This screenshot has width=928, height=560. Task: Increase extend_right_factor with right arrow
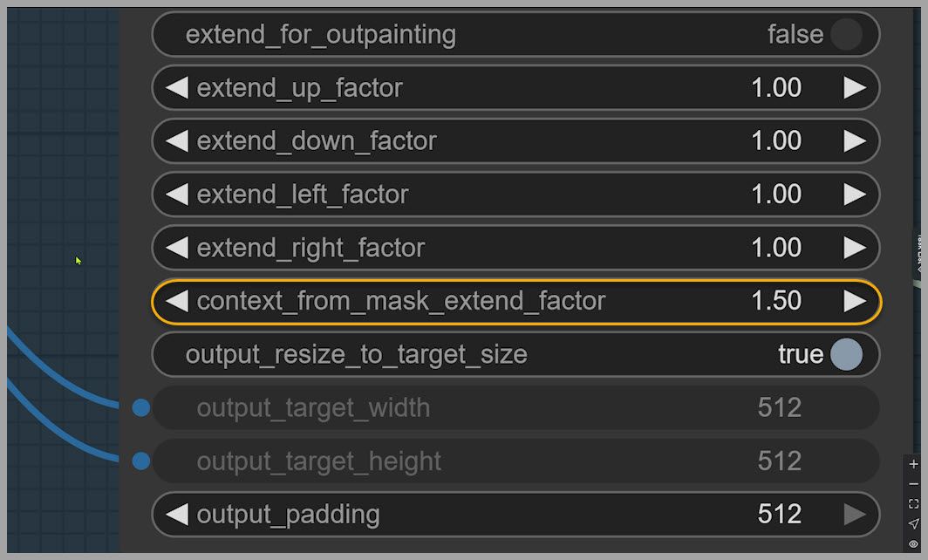click(x=855, y=248)
